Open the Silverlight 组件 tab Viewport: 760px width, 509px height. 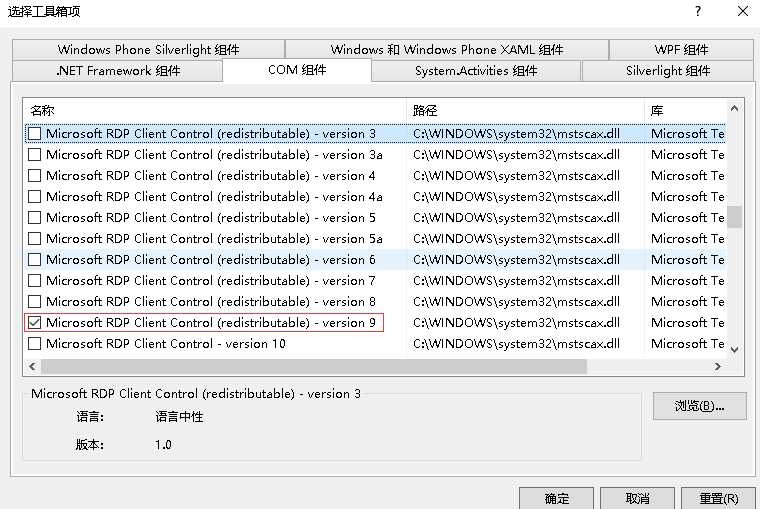(x=667, y=71)
